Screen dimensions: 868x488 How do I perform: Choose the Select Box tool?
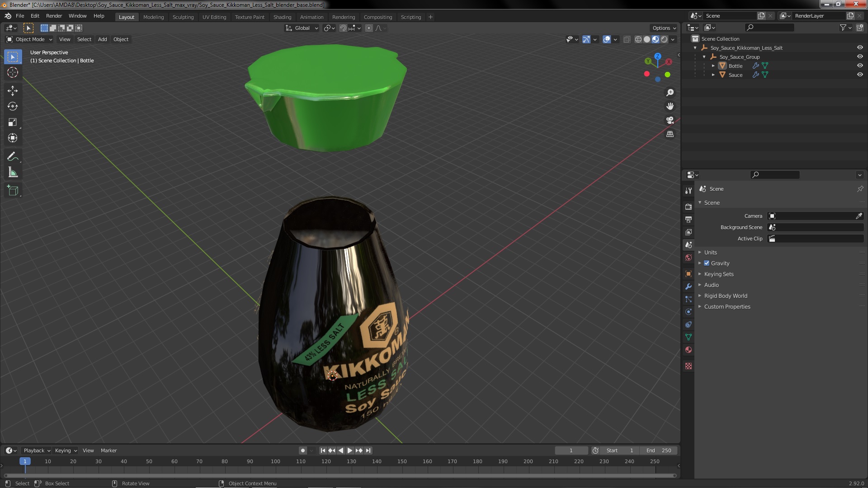[13, 56]
